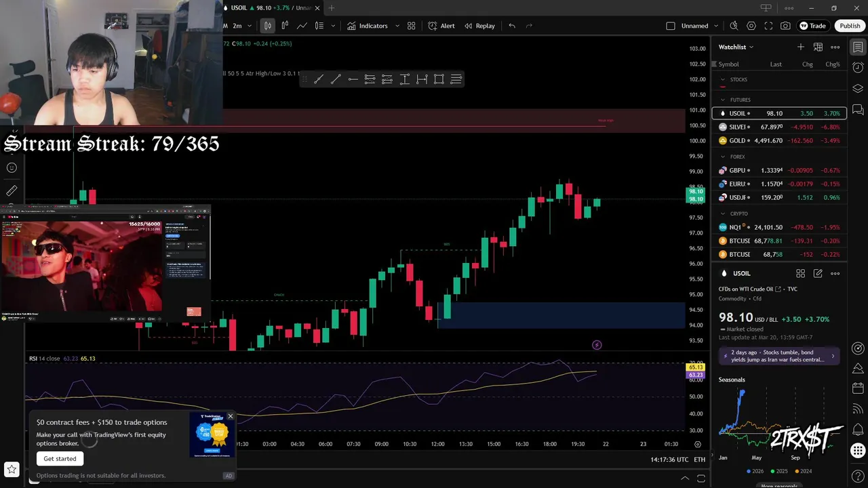Open the ruler measure tool on left
Viewport: 868px width, 488px height.
pyautogui.click(x=12, y=191)
